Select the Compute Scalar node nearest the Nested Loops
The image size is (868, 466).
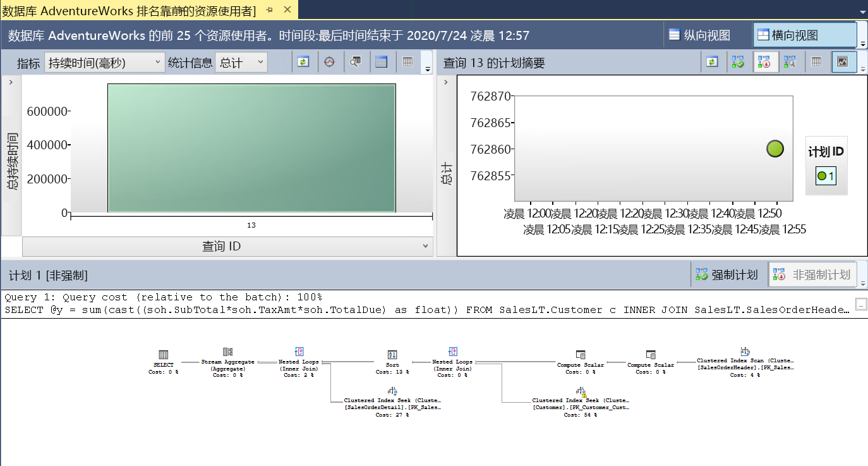click(581, 362)
